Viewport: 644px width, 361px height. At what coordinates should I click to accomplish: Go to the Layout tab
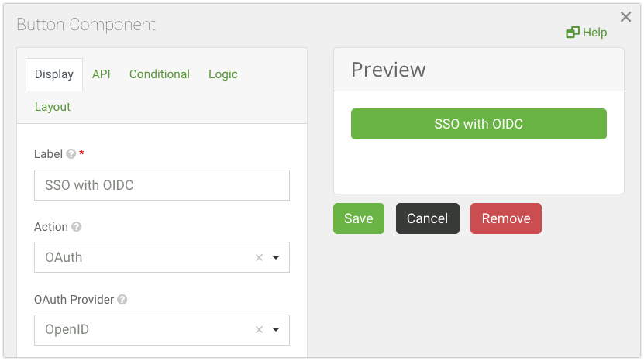point(53,107)
